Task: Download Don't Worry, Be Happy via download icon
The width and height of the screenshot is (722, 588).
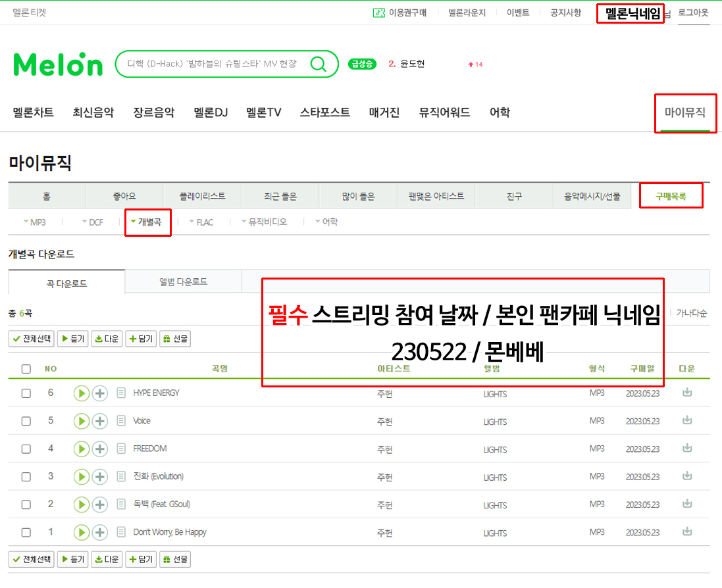Action: tap(687, 531)
